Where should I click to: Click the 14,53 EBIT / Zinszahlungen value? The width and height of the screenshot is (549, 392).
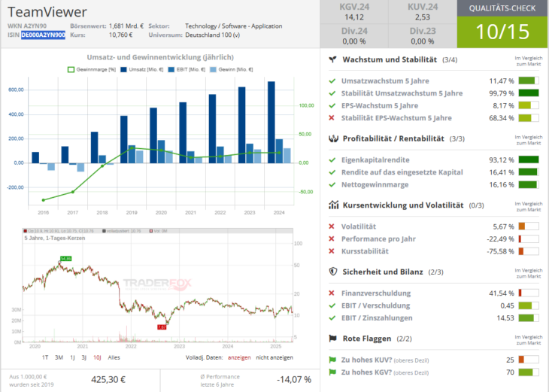tap(505, 318)
